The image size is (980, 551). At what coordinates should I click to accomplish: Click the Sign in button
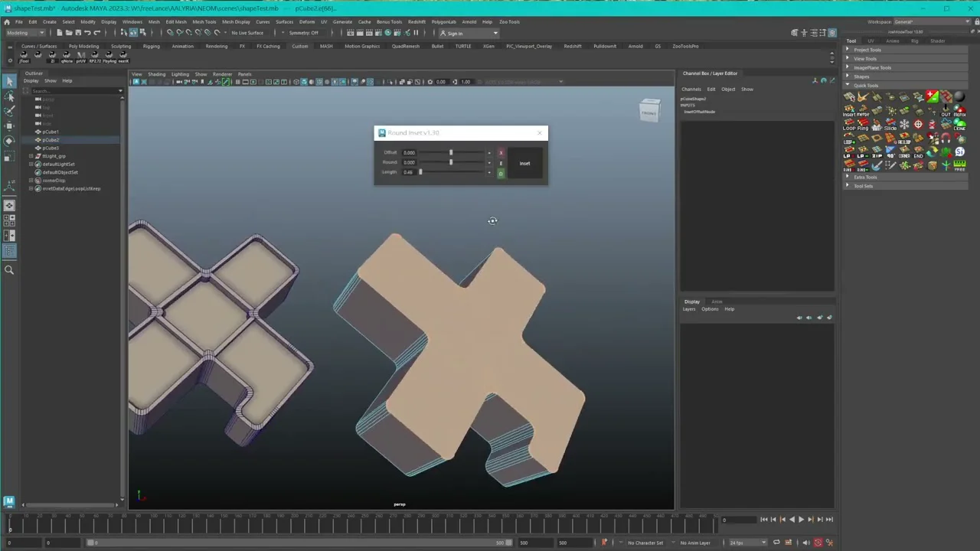[455, 33]
